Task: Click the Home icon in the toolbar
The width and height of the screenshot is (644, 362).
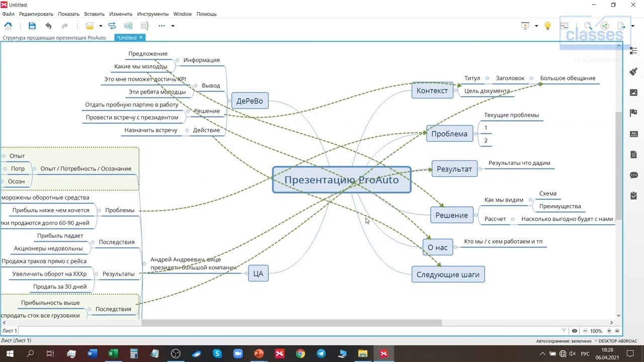Action: (x=8, y=26)
